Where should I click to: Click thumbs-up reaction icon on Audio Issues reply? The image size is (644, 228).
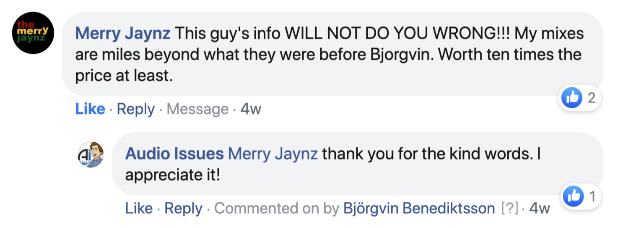click(x=573, y=197)
